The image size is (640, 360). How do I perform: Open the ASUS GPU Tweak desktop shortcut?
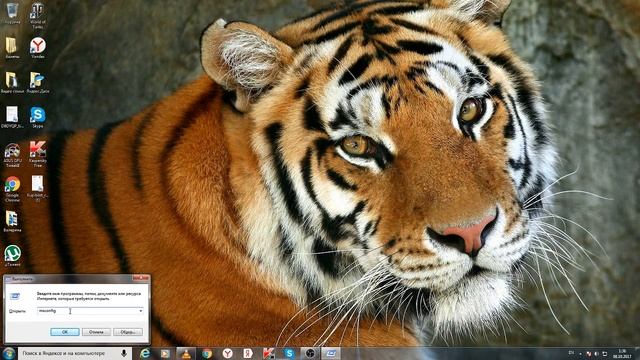(13, 155)
